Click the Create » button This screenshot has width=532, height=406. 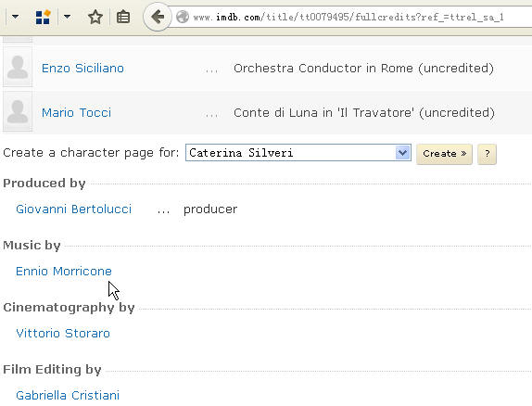click(444, 154)
